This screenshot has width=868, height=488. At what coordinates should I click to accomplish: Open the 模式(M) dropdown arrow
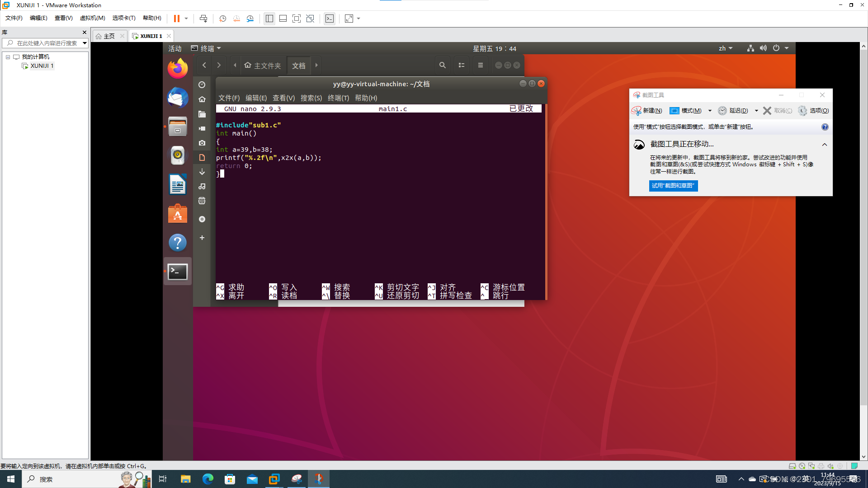point(710,111)
